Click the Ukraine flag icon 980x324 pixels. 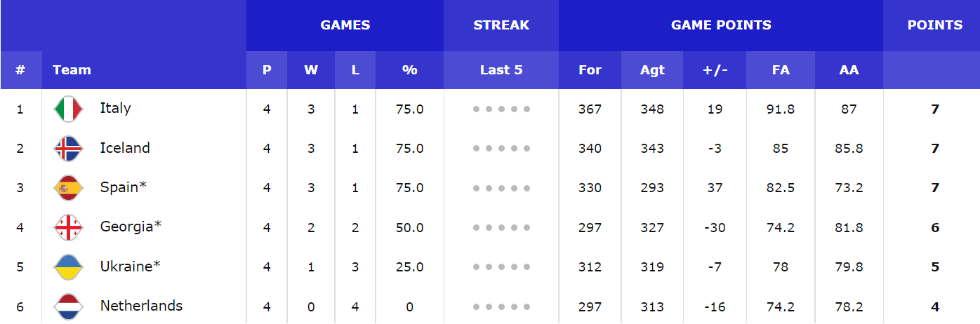click(x=69, y=267)
